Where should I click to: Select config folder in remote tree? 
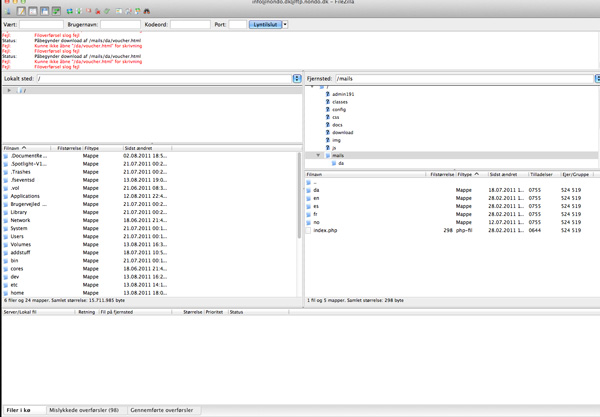tap(339, 109)
